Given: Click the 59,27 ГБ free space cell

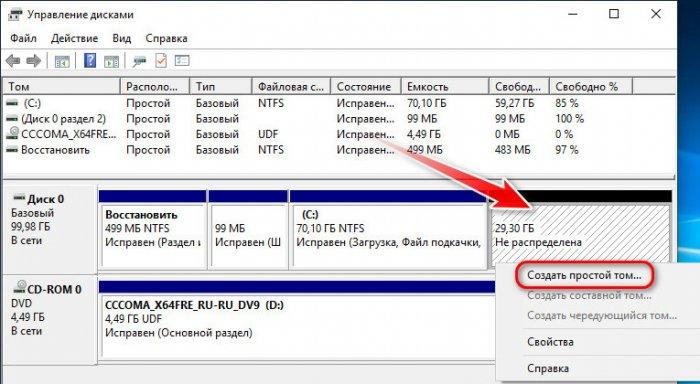Looking at the screenshot, I should pos(514,103).
